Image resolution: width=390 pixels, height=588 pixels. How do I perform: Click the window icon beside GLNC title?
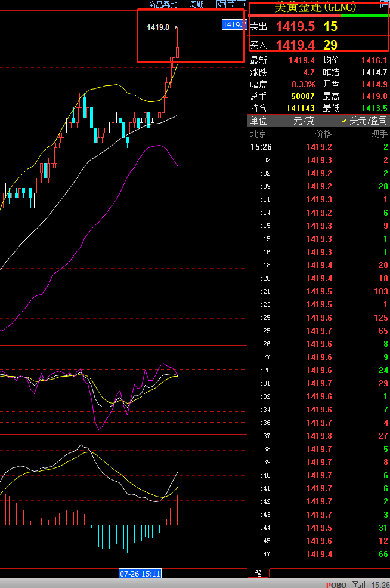pos(385,4)
